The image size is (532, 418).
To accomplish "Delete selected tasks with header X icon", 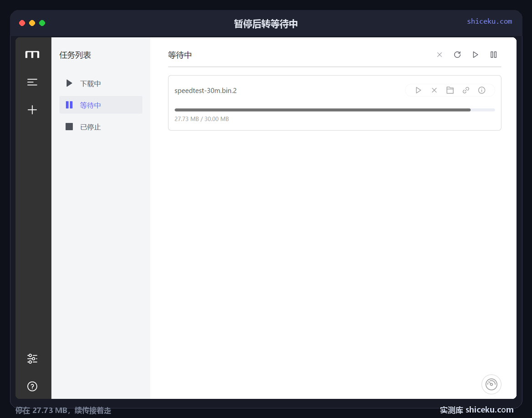I will coord(440,55).
